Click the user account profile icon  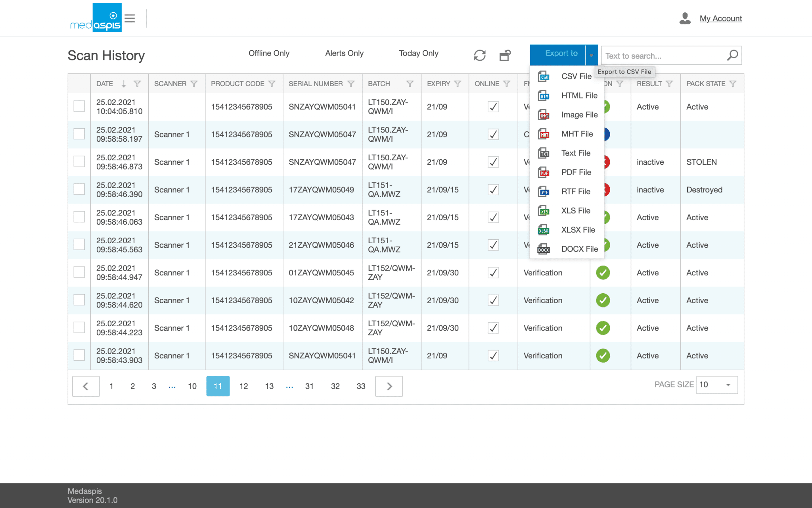pyautogui.click(x=685, y=17)
